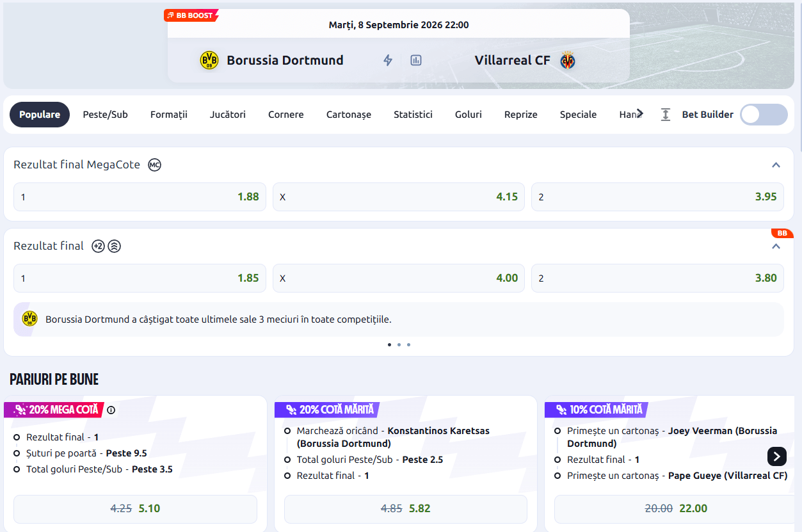Open the Reprize tab

point(521,115)
